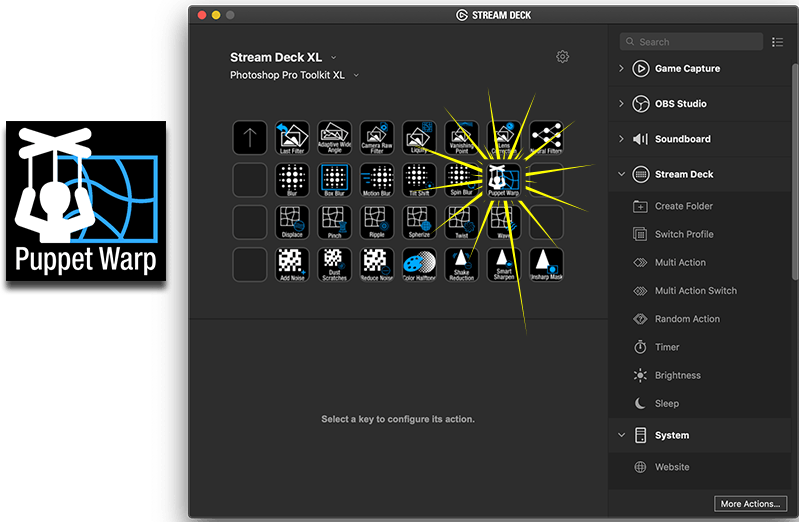Focus the actions Search field
The width and height of the screenshot is (799, 522).
(x=691, y=42)
